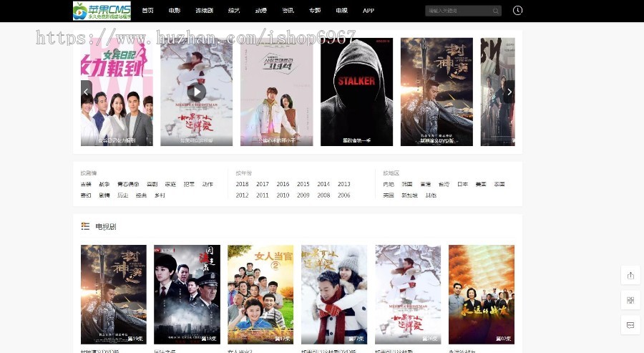Click the share icon on right sidebar
Image resolution: width=644 pixels, height=353 pixels.
(630, 276)
